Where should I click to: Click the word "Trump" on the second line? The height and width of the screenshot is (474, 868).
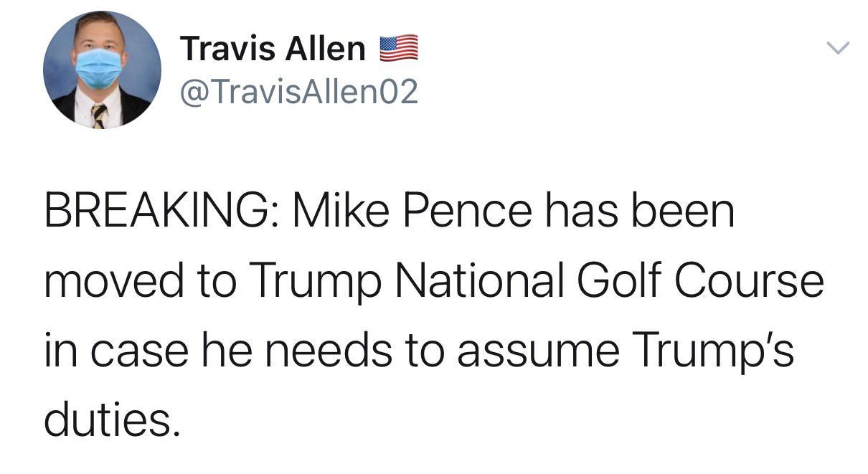tap(311, 280)
